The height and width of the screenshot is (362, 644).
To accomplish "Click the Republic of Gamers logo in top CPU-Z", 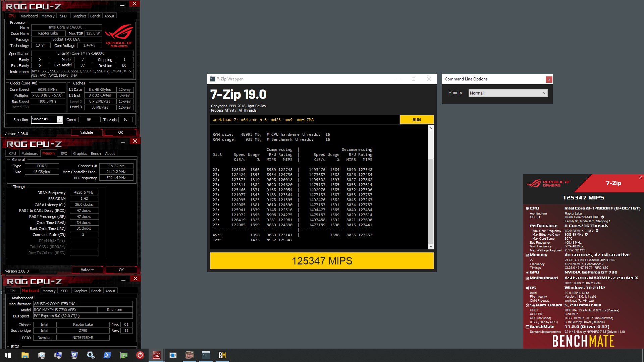I will (x=119, y=36).
